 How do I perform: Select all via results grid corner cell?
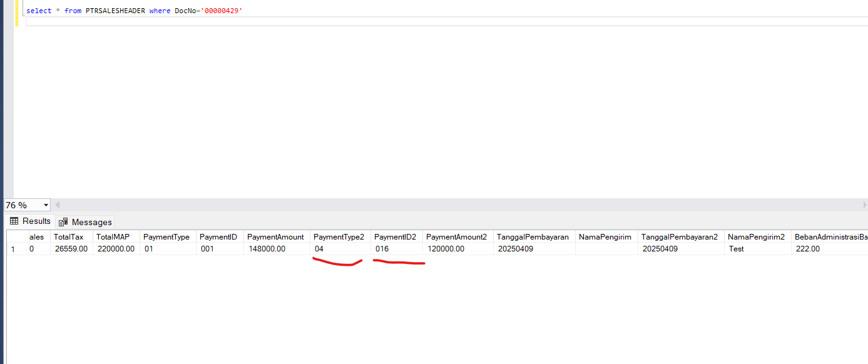[x=17, y=237]
